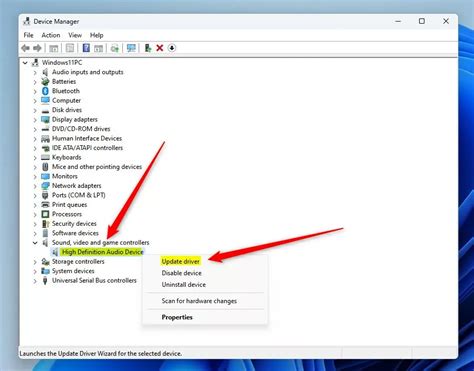Select the IDE ATA/ATAPI controllers icon
The width and height of the screenshot is (474, 371).
(x=45, y=148)
